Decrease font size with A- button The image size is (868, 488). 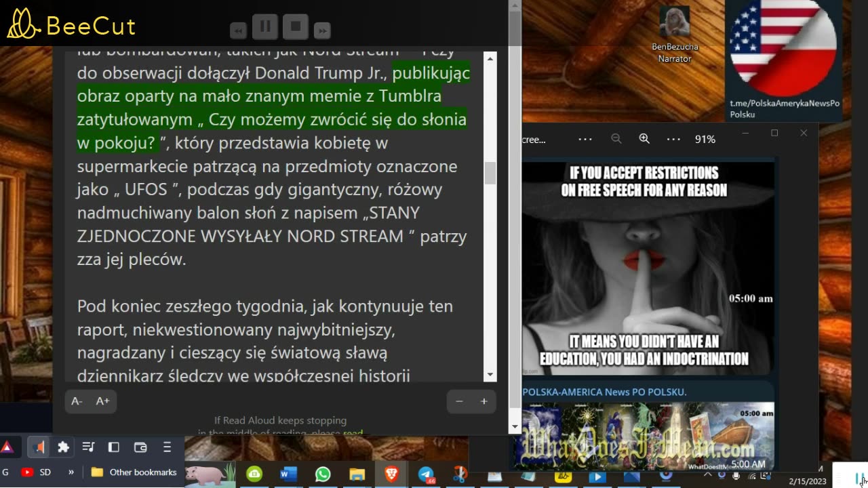(x=77, y=401)
